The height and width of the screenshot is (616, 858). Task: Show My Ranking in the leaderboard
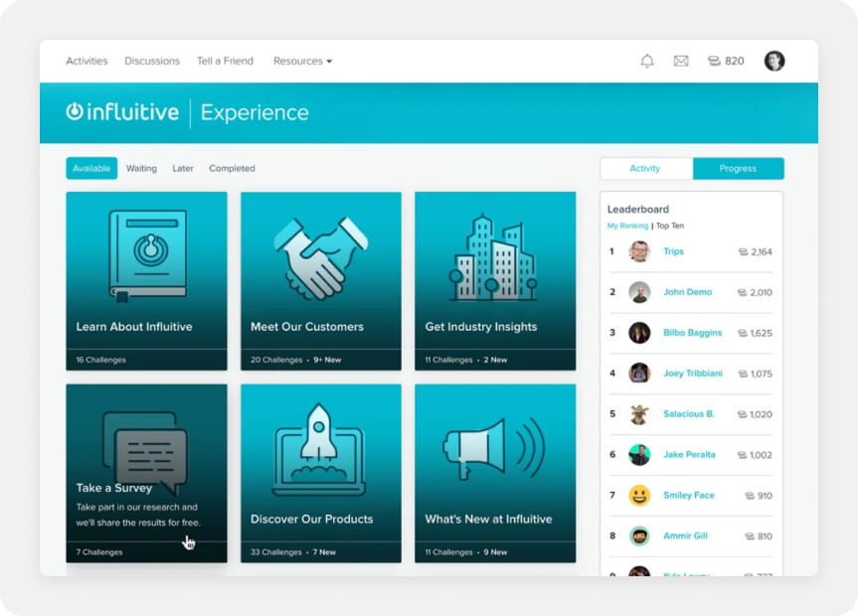pos(627,226)
